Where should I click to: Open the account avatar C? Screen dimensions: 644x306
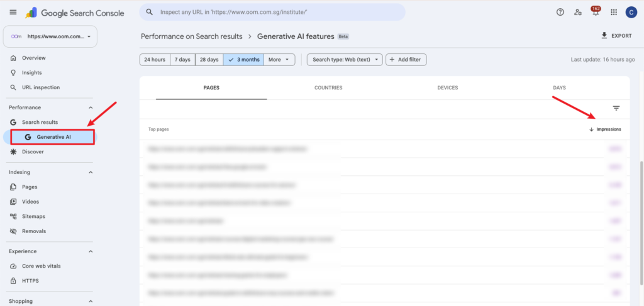631,13
